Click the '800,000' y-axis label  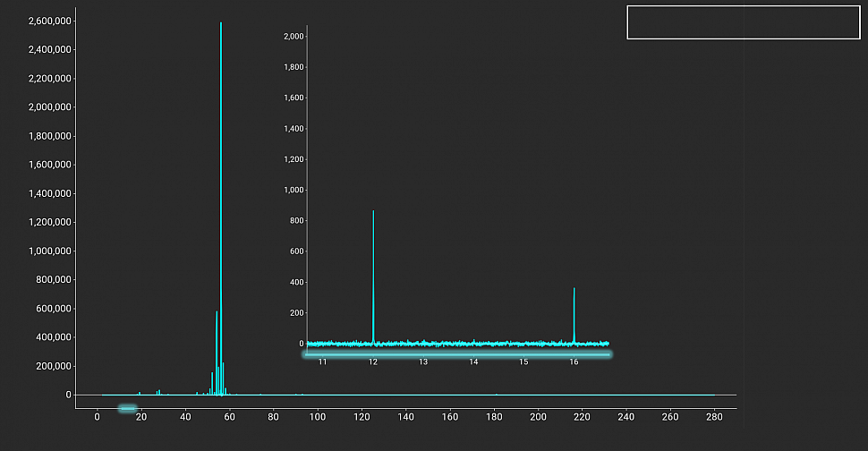54,280
